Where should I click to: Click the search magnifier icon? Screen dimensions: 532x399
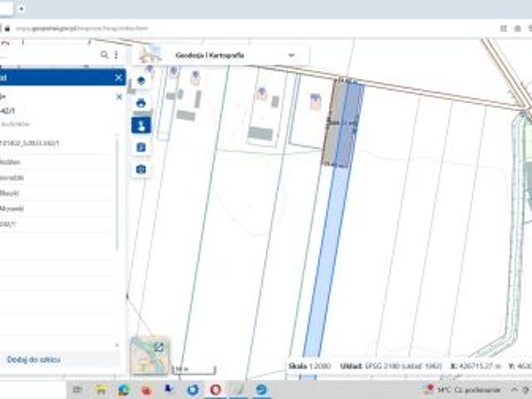[x=104, y=55]
